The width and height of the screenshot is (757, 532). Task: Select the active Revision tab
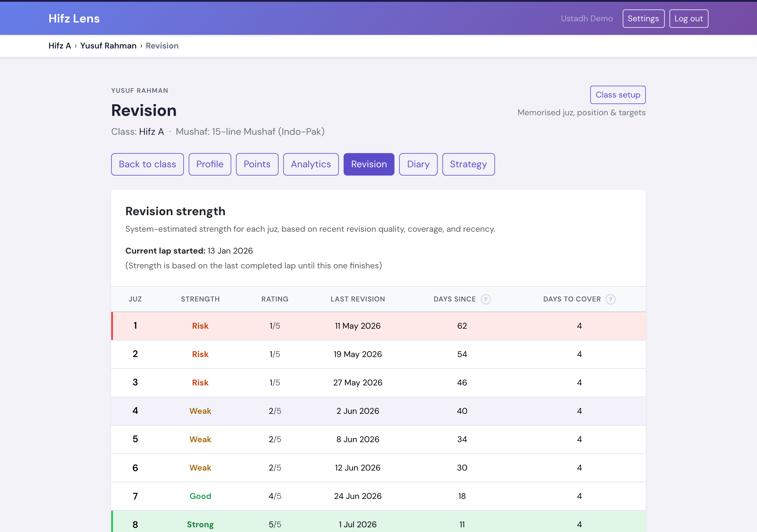pos(369,164)
